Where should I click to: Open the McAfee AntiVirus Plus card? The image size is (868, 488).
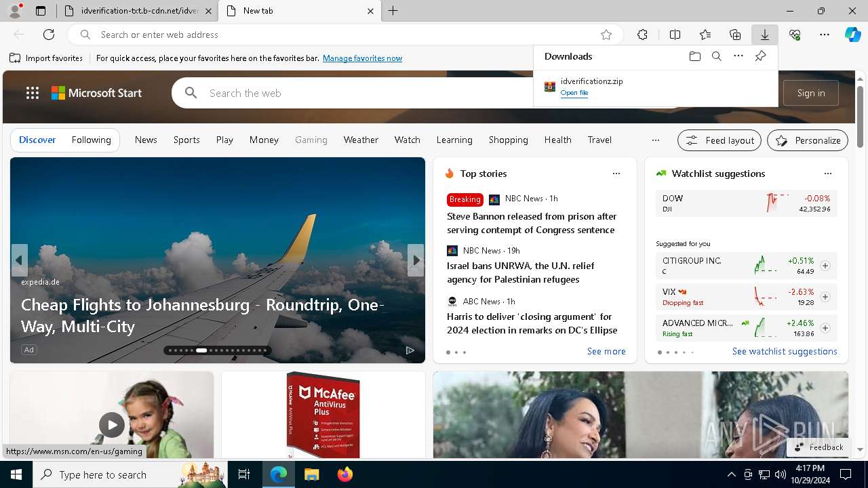tap(323, 415)
